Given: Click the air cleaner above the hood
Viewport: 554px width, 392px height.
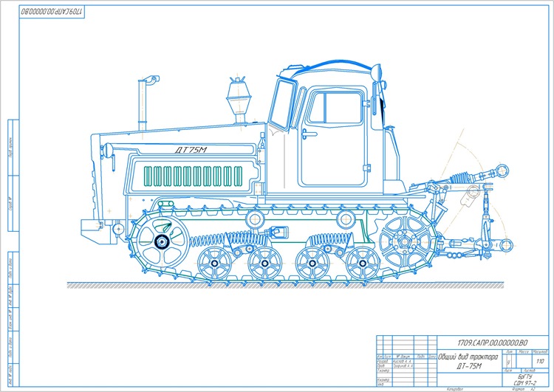Looking at the screenshot, I should point(239,99).
